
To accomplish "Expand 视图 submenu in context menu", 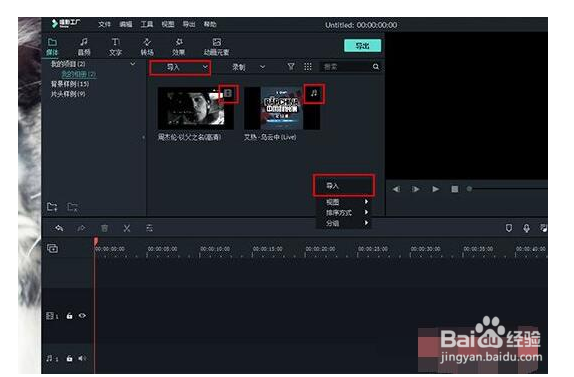I will (x=343, y=202).
